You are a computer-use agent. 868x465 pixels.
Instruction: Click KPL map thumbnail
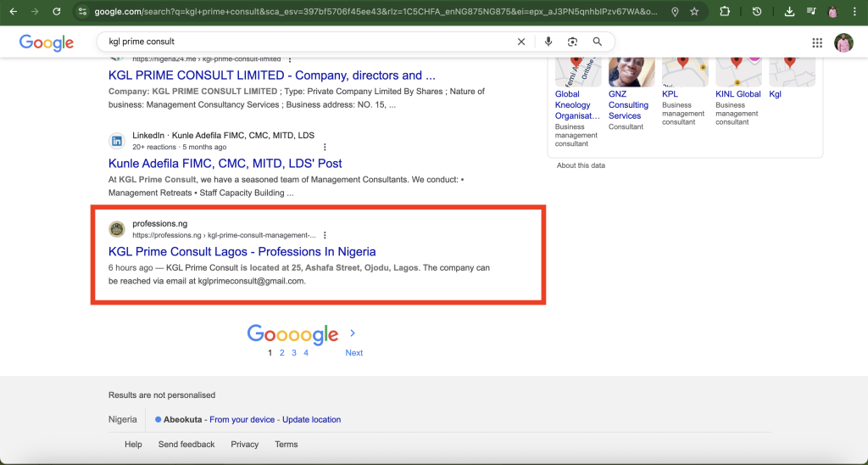685,71
